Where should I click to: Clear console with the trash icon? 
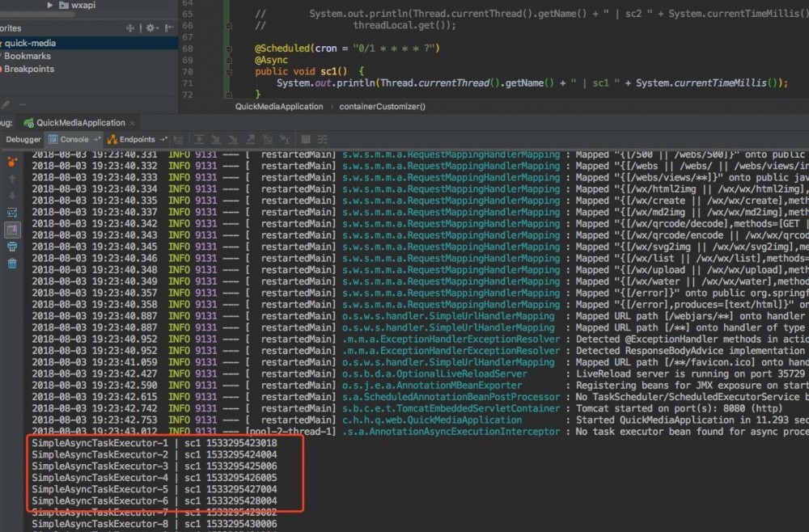12,264
